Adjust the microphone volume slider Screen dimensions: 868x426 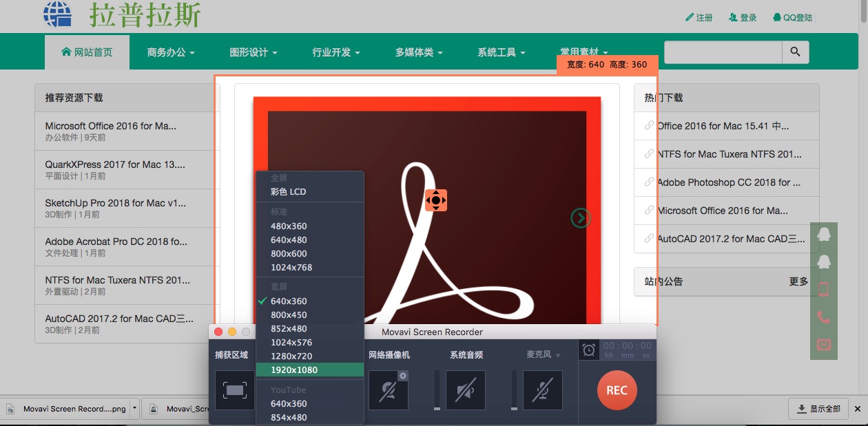514,390
